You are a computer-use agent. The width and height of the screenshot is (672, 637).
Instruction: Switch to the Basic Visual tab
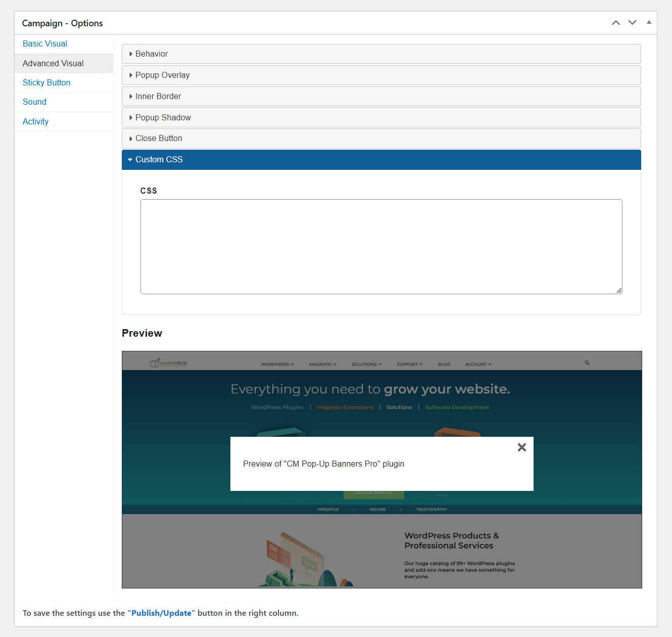click(x=45, y=44)
